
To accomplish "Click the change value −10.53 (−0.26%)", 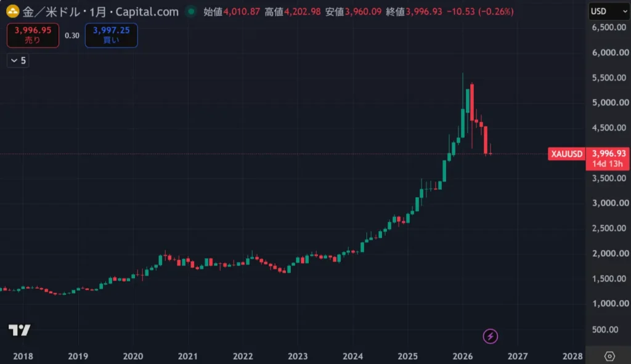I will pyautogui.click(x=480, y=12).
